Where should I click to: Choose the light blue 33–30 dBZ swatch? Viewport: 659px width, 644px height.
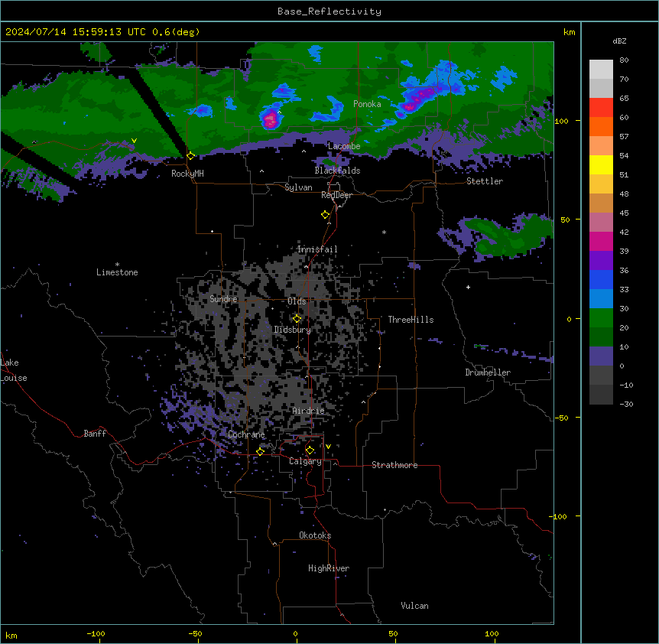(601, 299)
